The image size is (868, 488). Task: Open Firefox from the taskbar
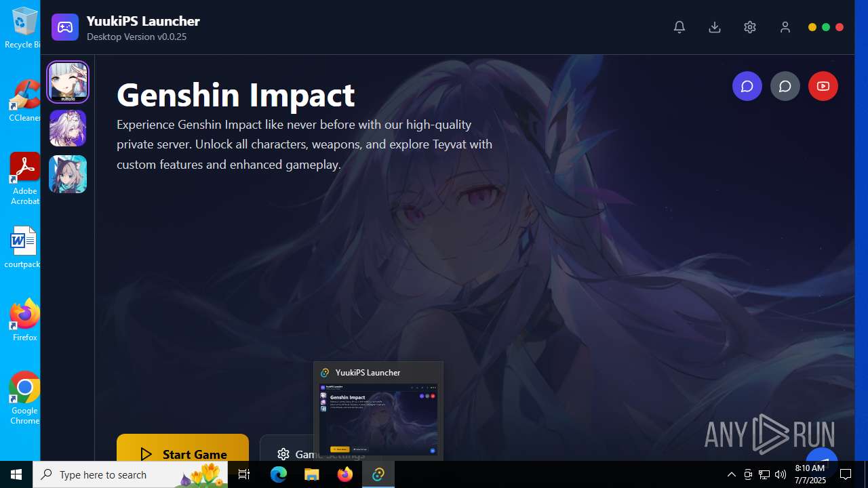coord(345,474)
